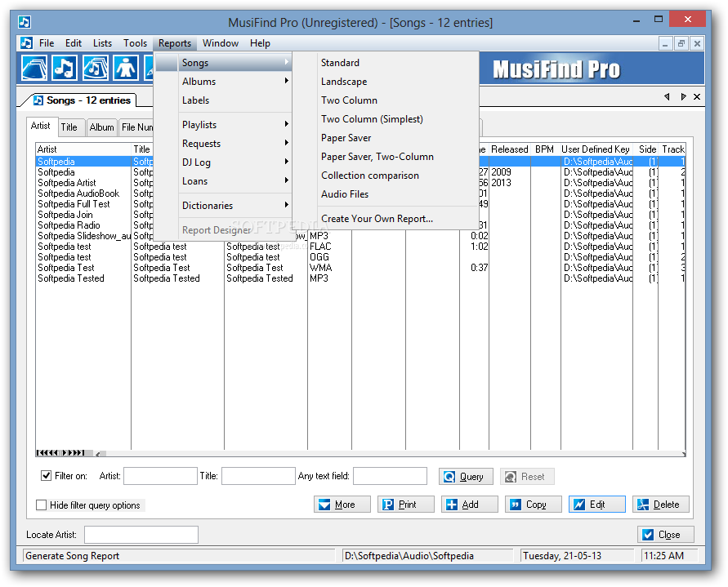
Task: Click the Add button
Action: point(469,505)
